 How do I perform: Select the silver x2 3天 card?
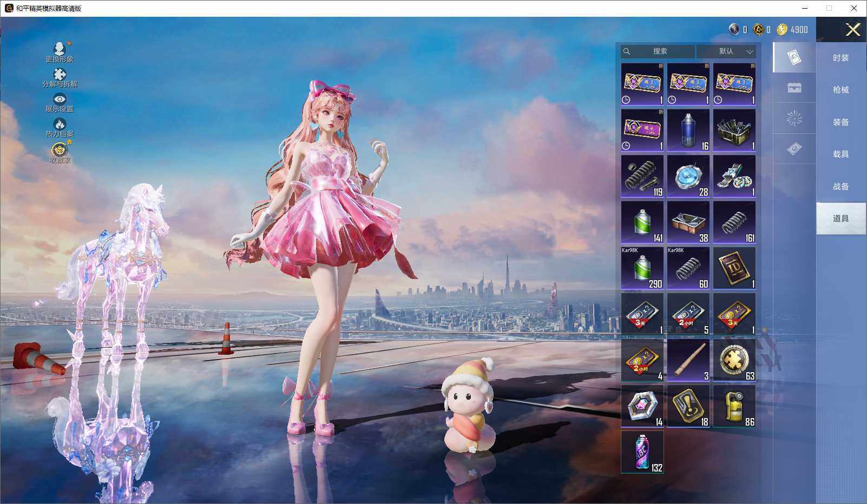click(642, 314)
